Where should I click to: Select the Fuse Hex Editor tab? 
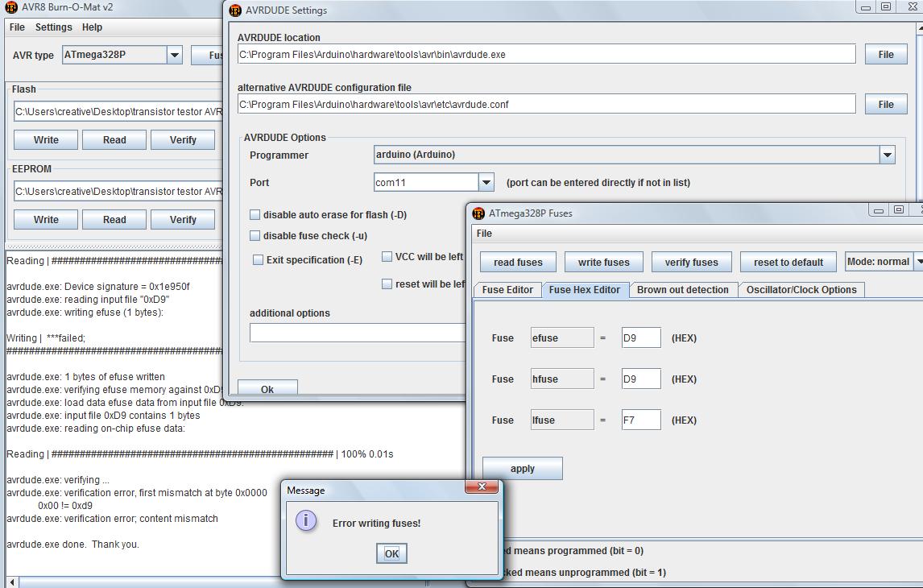[x=585, y=290]
